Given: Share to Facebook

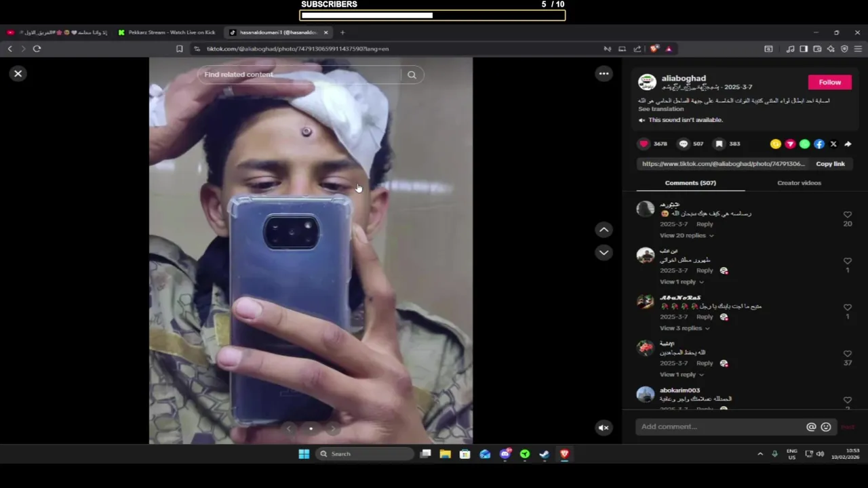Looking at the screenshot, I should pyautogui.click(x=819, y=144).
